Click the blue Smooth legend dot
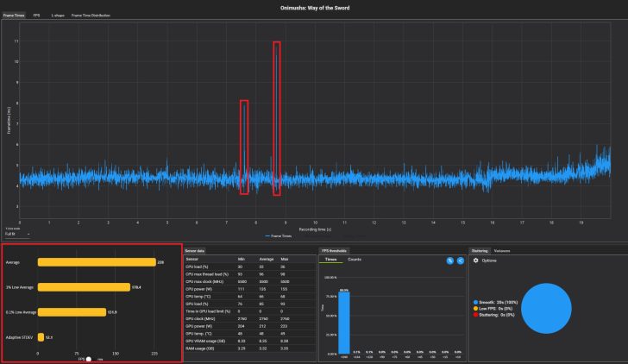Viewport: 628px width, 364px height. click(x=475, y=303)
